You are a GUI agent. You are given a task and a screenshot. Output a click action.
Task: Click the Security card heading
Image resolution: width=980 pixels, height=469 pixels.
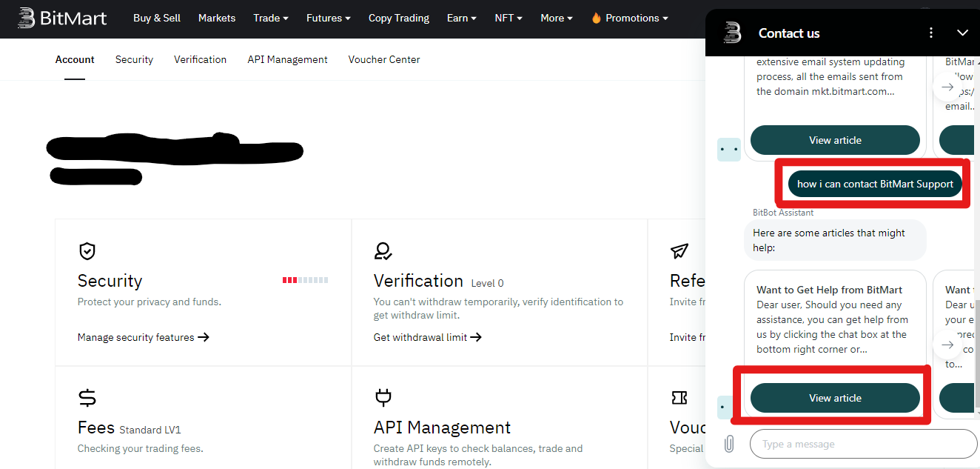110,281
